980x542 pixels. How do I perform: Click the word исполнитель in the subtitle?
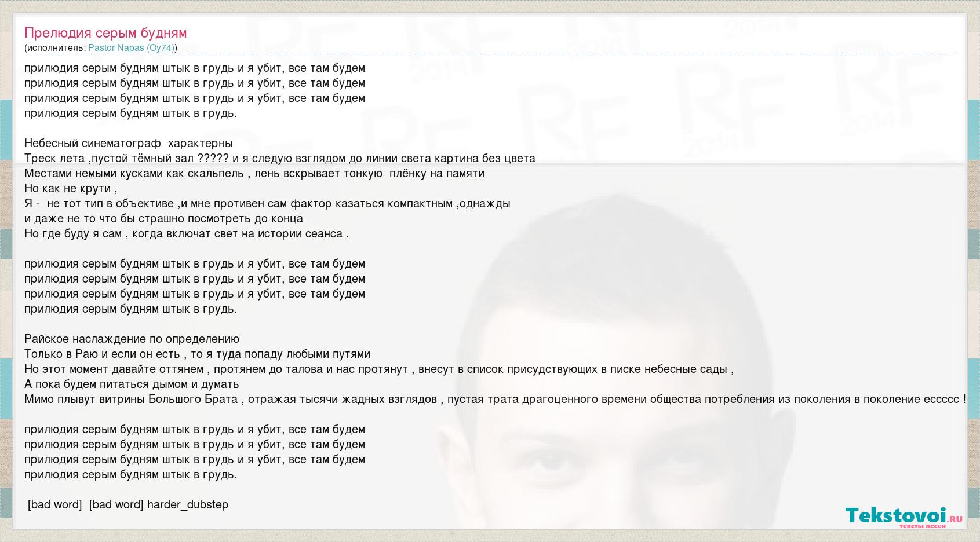point(55,48)
